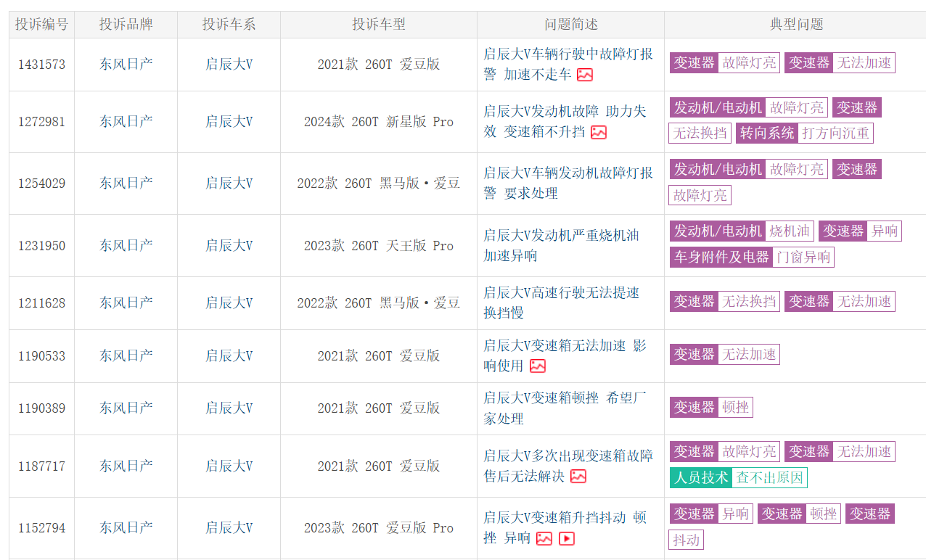Select complaint number 1190533

(x=41, y=356)
